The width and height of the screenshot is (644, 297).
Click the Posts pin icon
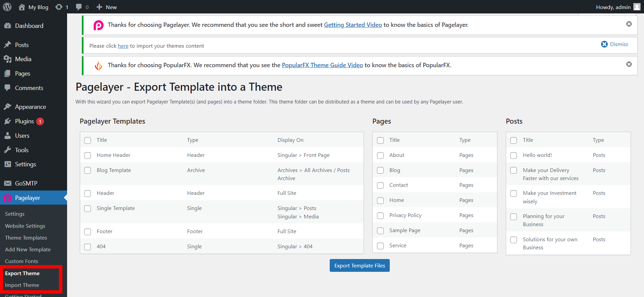click(x=7, y=45)
